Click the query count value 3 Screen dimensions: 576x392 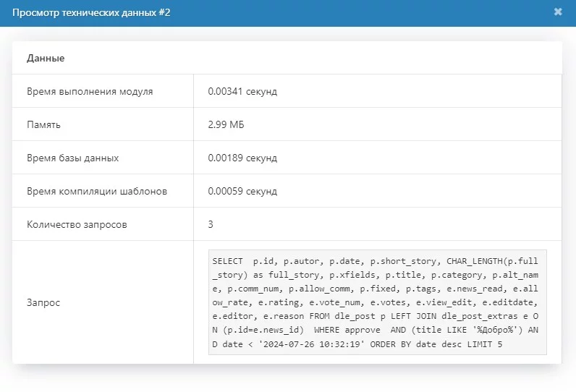tap(211, 225)
